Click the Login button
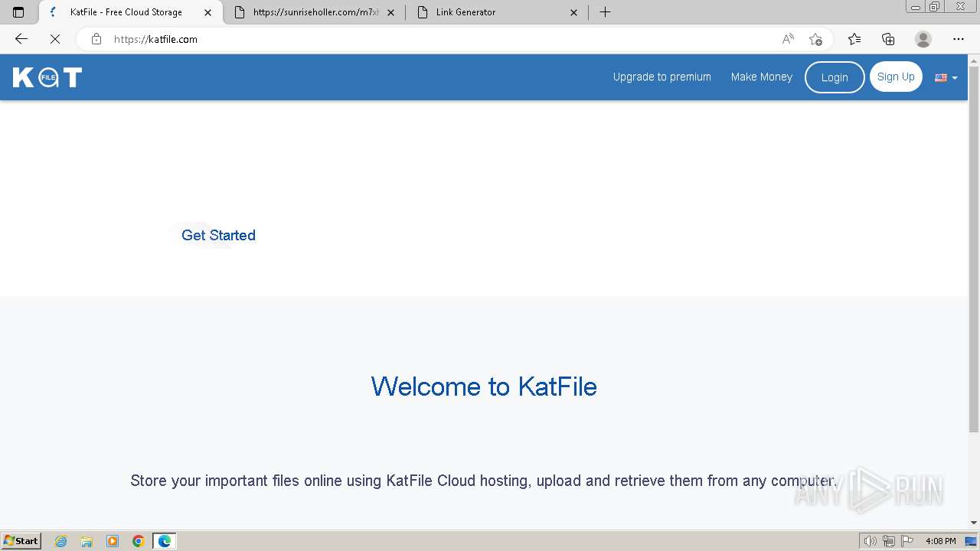980x551 pixels. point(835,77)
